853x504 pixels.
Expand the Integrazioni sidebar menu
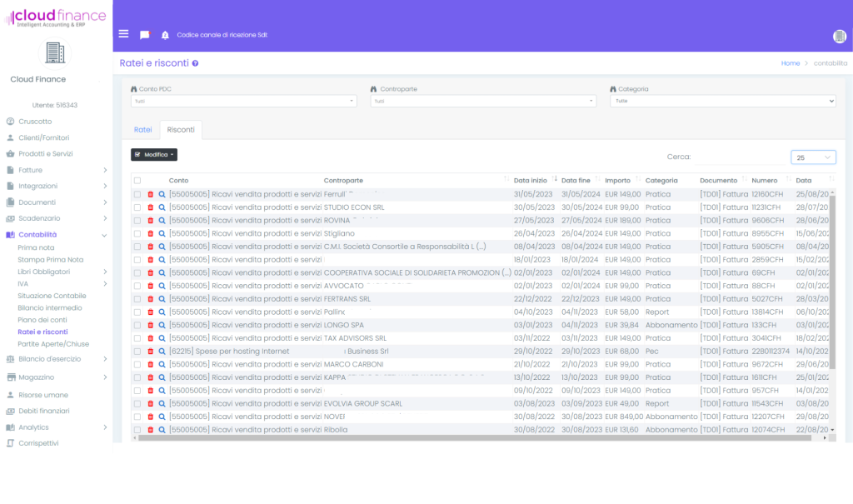[56, 186]
